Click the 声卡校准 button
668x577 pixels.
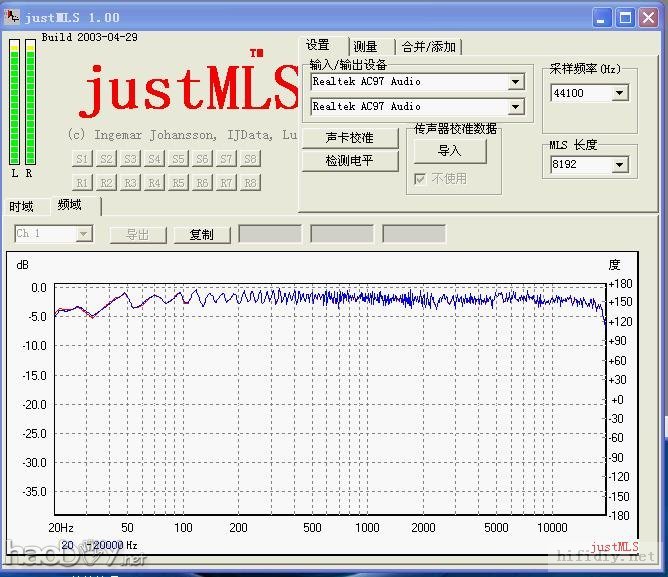[350, 138]
